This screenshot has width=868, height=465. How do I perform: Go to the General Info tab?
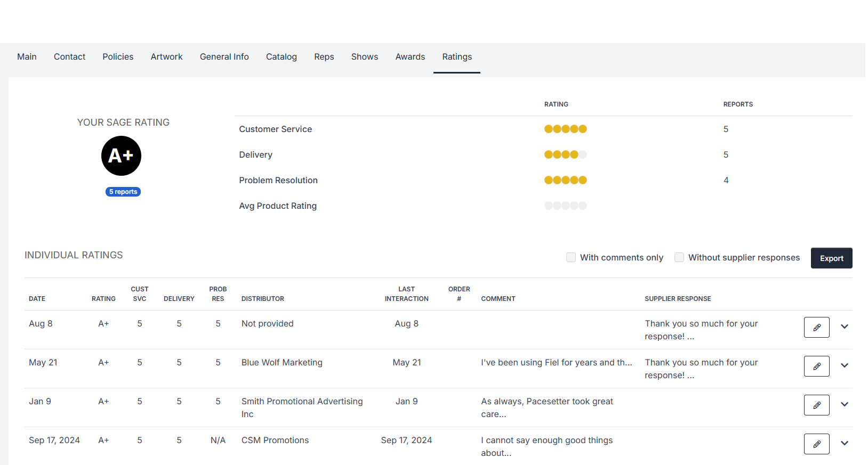(x=224, y=56)
